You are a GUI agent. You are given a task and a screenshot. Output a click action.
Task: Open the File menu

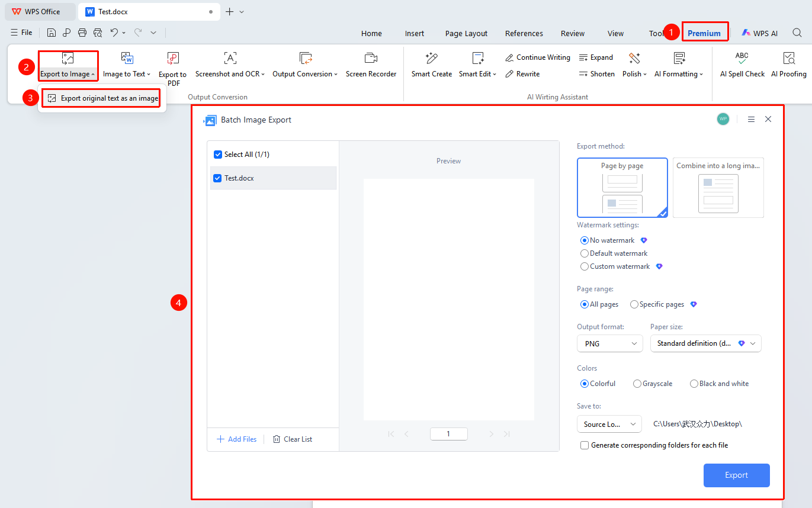(22, 33)
